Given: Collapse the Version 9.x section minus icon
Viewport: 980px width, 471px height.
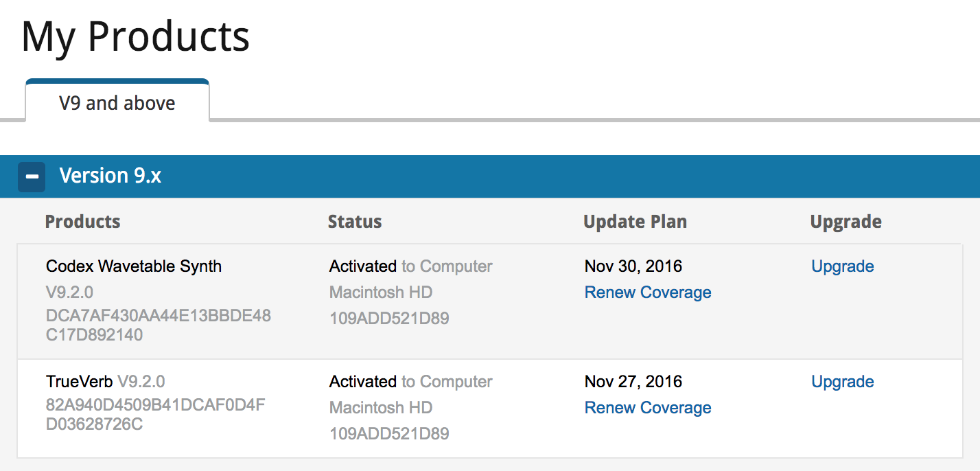Looking at the screenshot, I should click(x=32, y=176).
